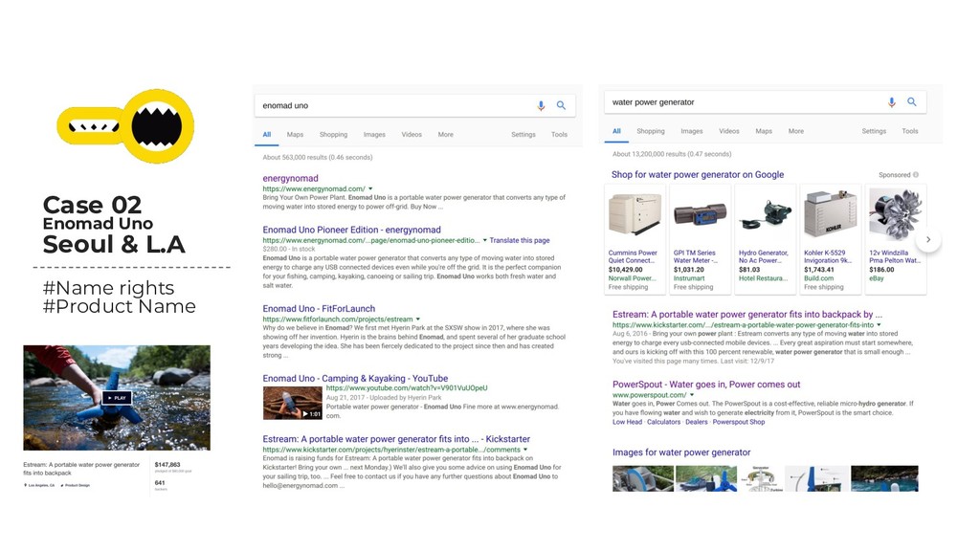The width and height of the screenshot is (980, 551).
Task: Click the magnifier icon in the water power generator search
Action: tap(912, 101)
